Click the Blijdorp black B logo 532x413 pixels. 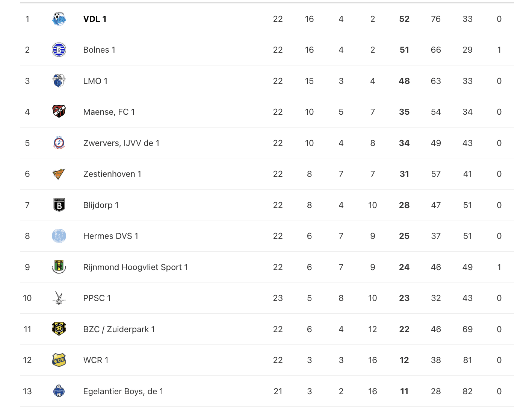coord(59,205)
